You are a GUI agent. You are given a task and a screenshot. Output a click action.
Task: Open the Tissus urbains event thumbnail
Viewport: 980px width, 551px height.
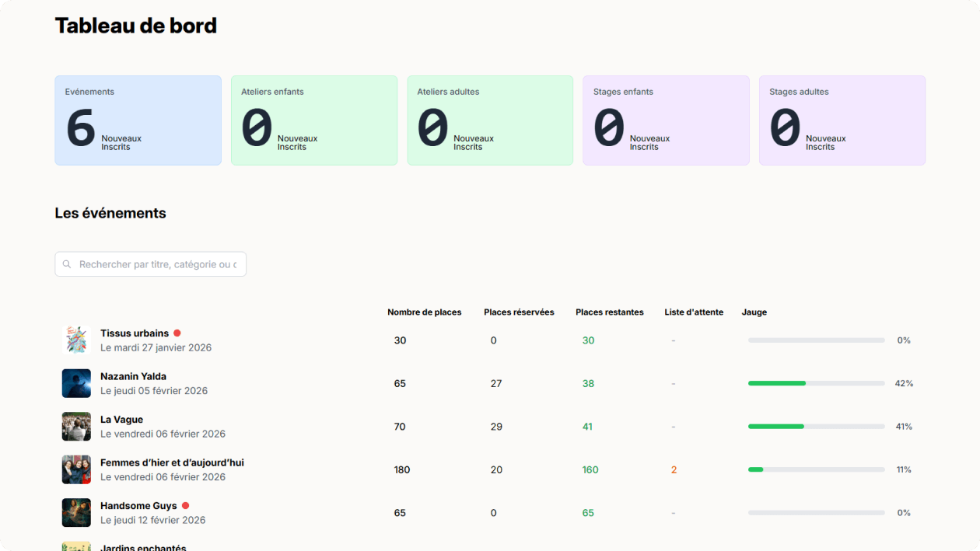76,340
